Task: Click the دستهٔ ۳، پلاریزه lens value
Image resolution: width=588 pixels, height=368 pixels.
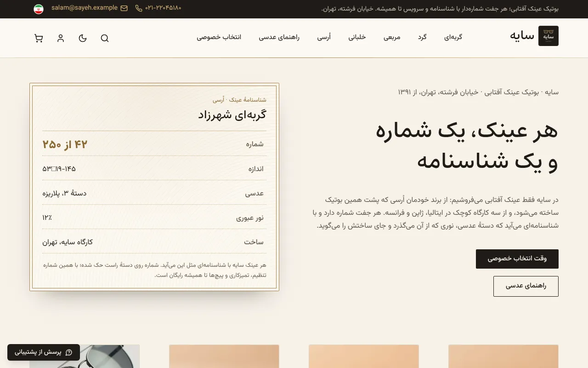Action: click(64, 193)
